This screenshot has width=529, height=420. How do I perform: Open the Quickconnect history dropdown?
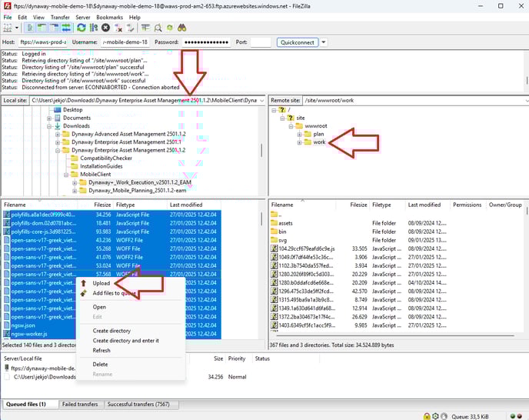click(x=324, y=42)
